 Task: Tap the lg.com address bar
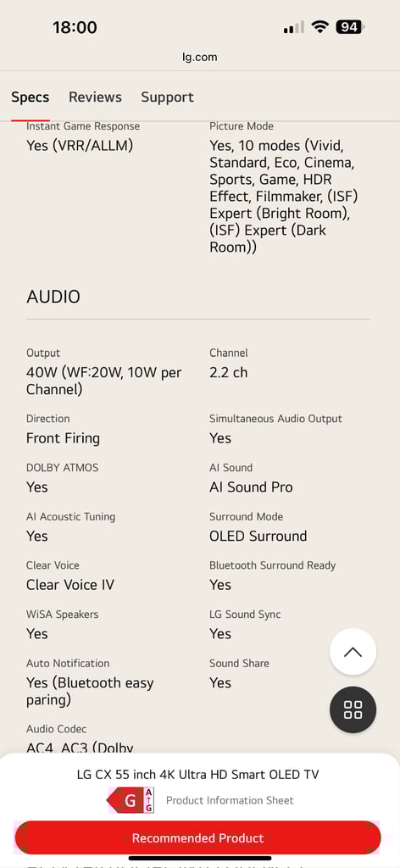200,57
